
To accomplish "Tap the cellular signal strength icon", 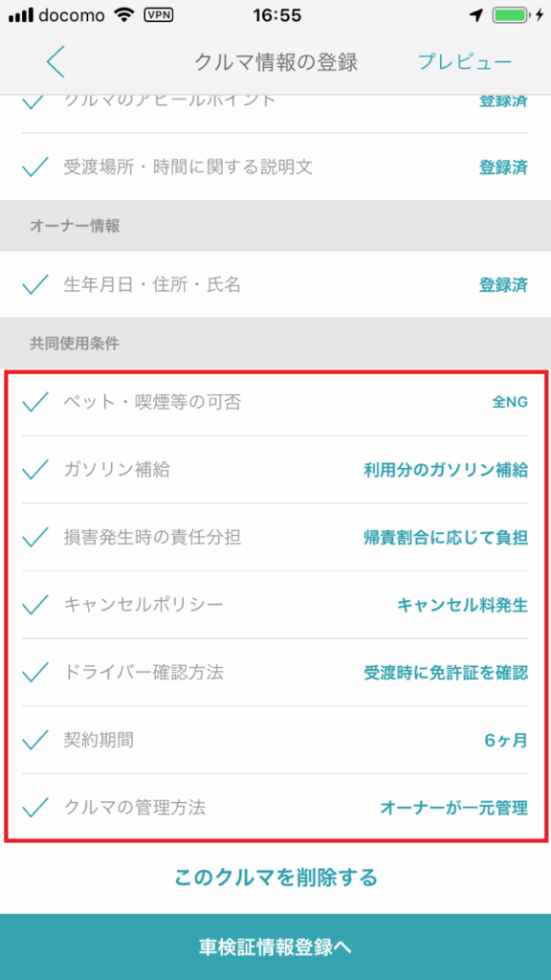I will (x=22, y=14).
